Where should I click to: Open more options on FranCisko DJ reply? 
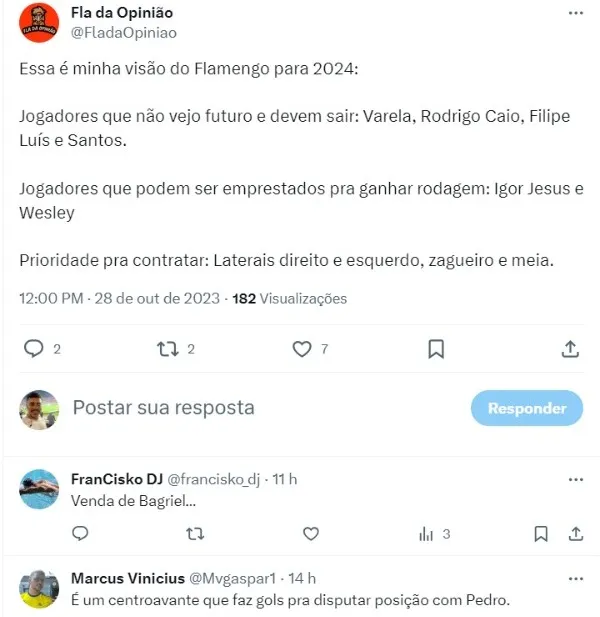(576, 480)
